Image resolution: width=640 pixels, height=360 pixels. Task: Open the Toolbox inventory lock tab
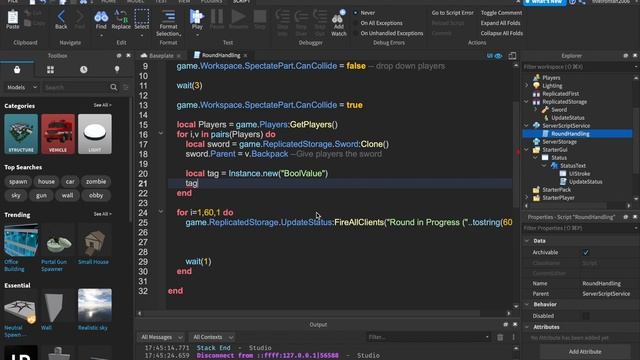click(17, 69)
